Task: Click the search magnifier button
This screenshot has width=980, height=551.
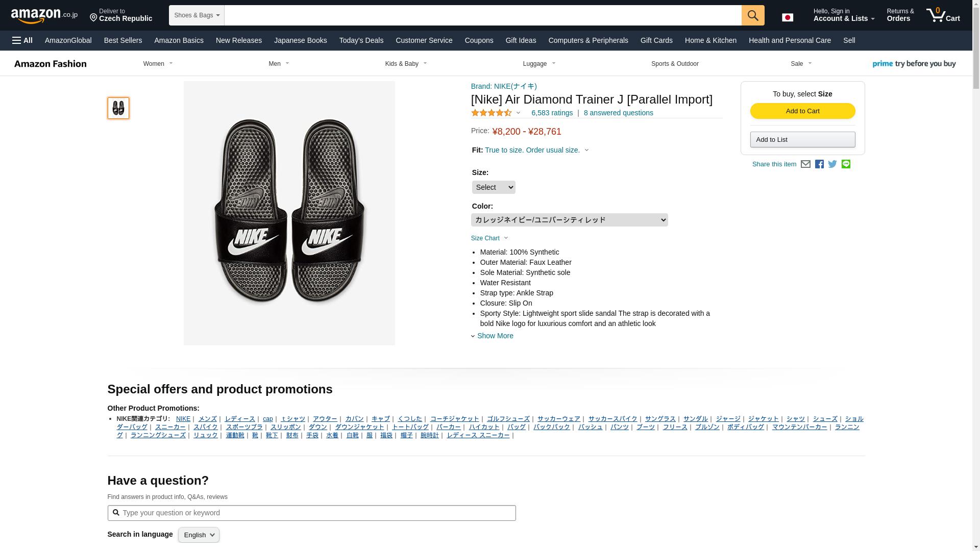Action: point(752,15)
